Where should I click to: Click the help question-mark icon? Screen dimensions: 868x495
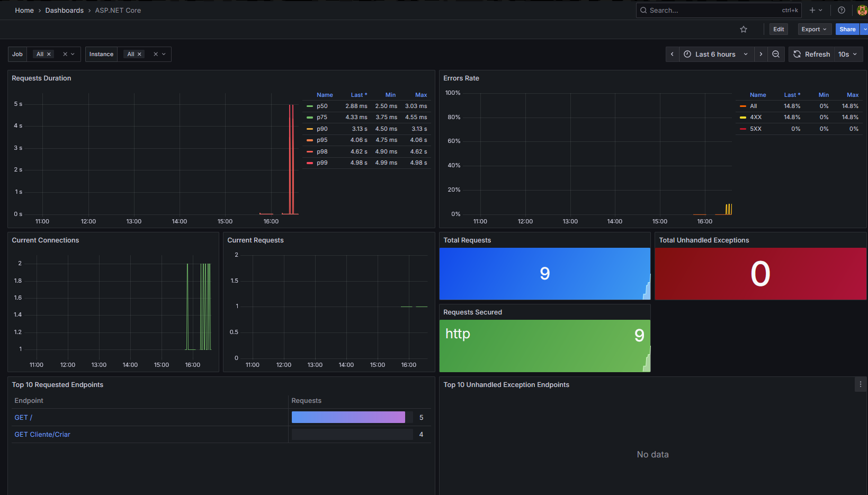842,10
